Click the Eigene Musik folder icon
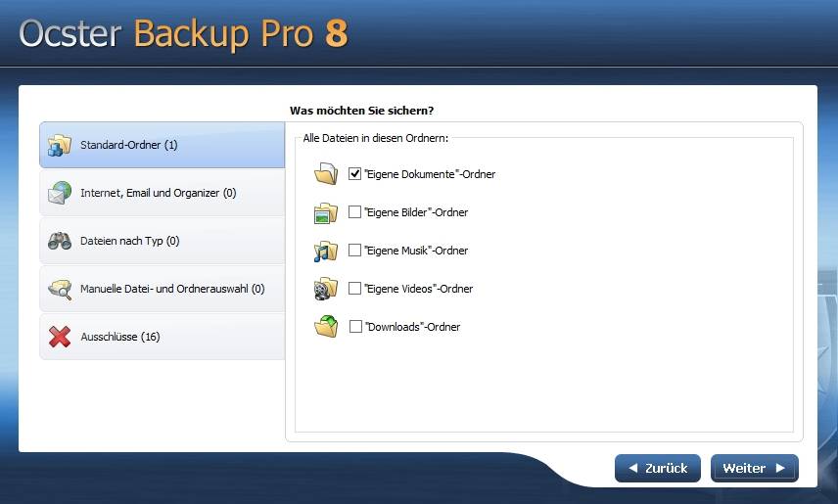Viewport: 838px width, 504px height. [x=326, y=251]
